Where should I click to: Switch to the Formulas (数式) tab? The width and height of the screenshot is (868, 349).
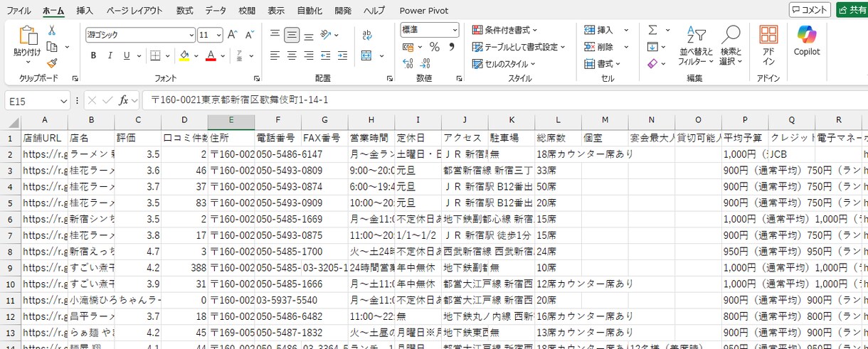pyautogui.click(x=184, y=11)
